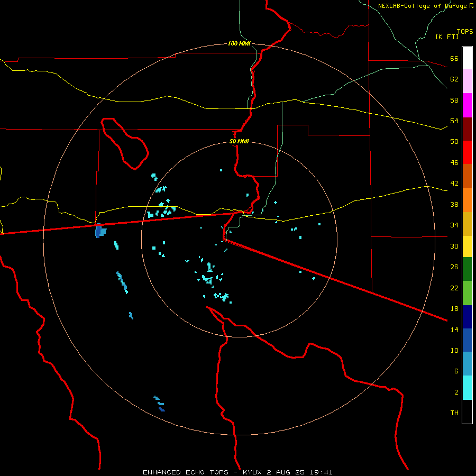Pick the dark green legend swatch

pyautogui.click(x=467, y=269)
